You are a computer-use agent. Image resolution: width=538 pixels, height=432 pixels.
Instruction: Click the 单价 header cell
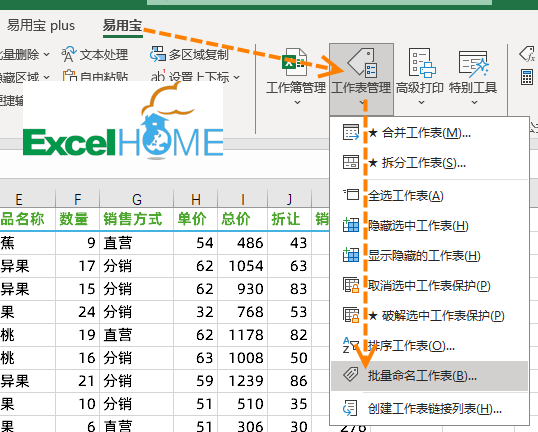[196, 219]
